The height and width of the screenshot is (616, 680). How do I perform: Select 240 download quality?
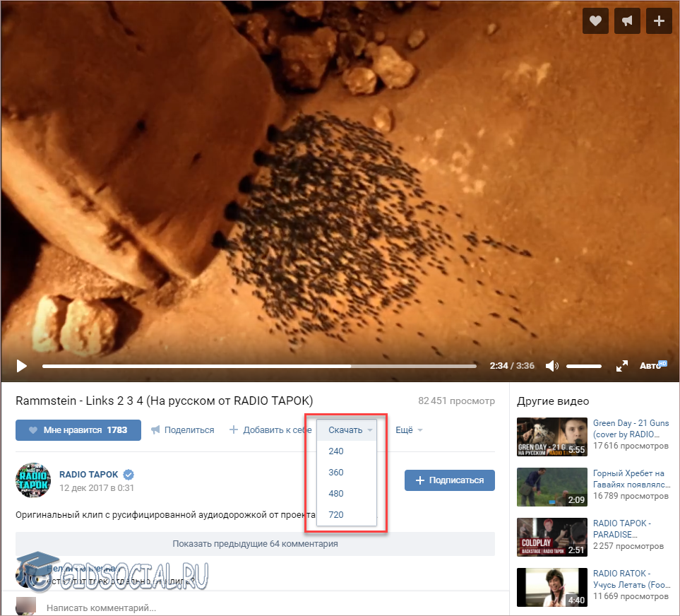pyautogui.click(x=336, y=451)
